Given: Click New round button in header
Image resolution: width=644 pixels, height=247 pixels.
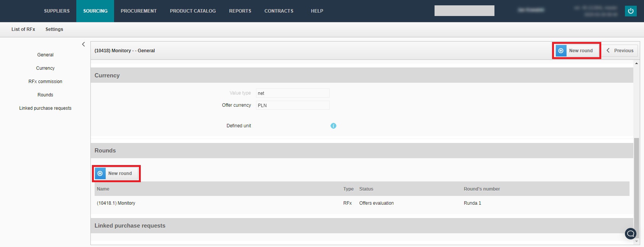Looking at the screenshot, I should [x=576, y=51].
